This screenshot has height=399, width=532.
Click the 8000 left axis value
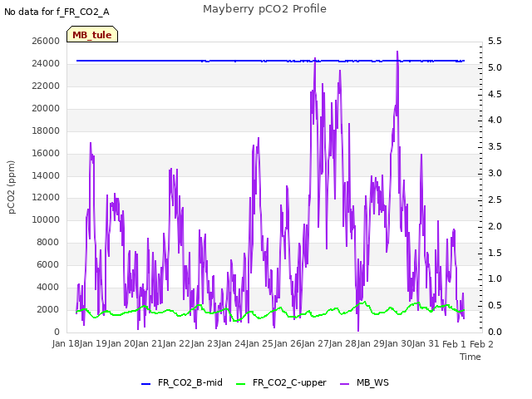(48, 242)
